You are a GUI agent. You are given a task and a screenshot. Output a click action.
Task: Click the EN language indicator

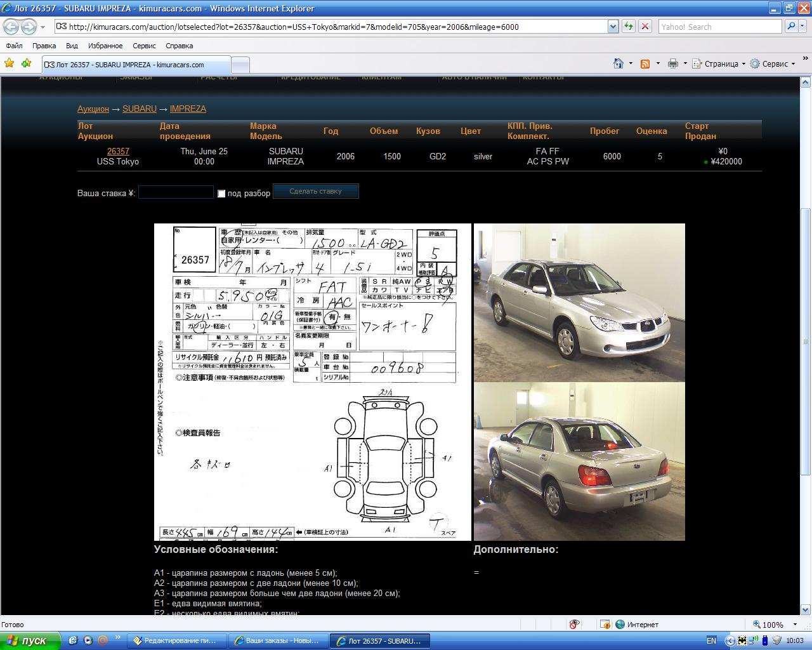(711, 640)
